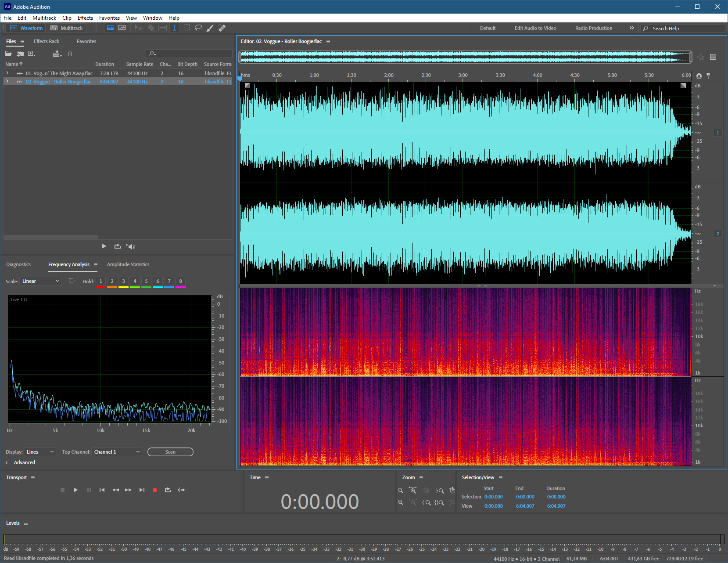Open the Multitrack menu
This screenshot has width=728, height=563.
click(44, 18)
